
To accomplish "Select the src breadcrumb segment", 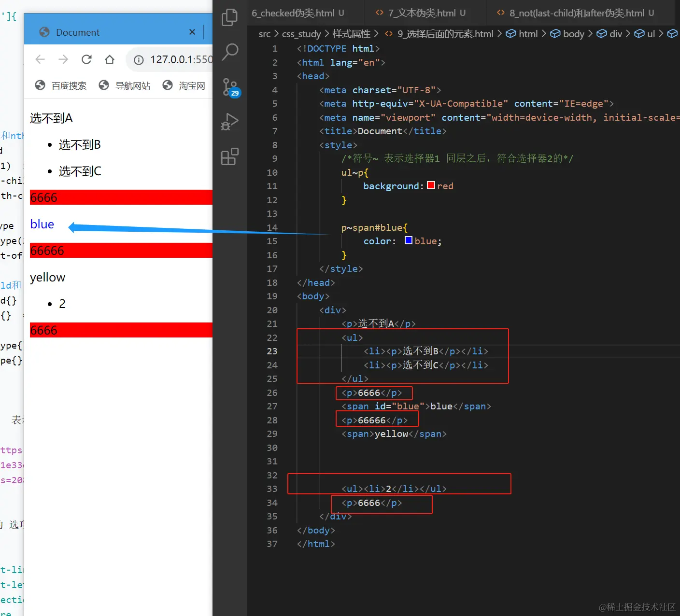I will pyautogui.click(x=264, y=34).
